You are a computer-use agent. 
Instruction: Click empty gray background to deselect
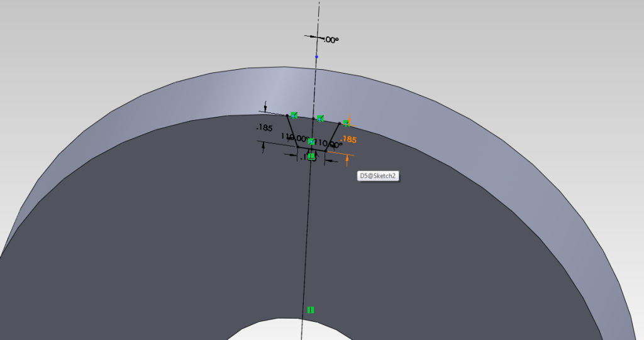tap(94, 38)
